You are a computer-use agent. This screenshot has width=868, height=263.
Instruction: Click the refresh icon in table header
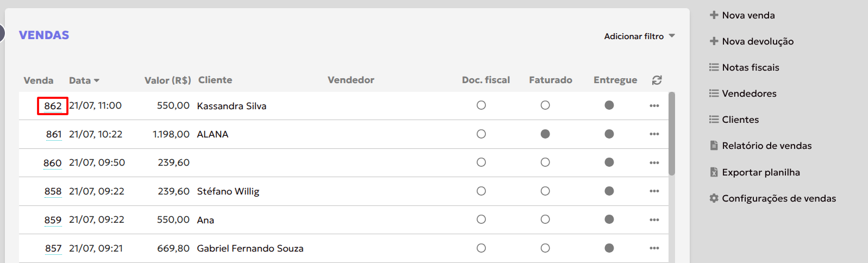[x=657, y=80]
